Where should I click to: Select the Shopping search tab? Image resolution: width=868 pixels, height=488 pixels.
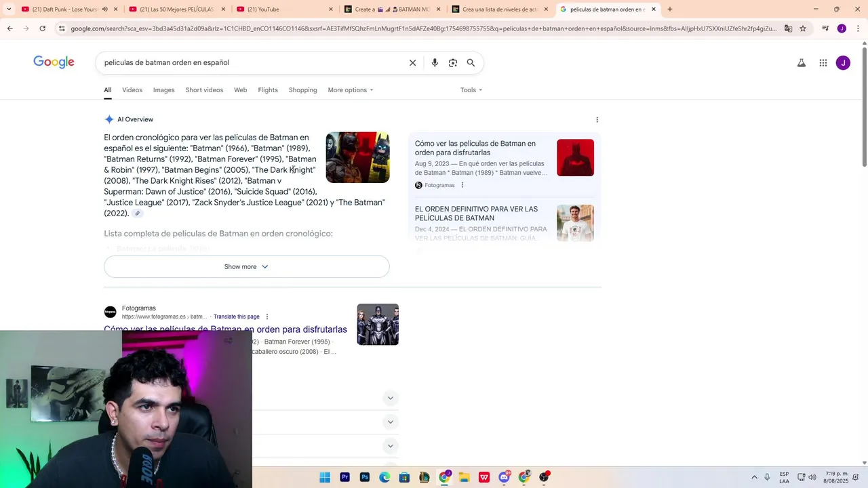[302, 90]
